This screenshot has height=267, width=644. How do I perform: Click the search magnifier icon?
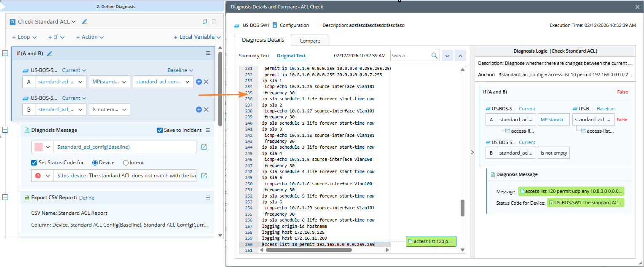[x=435, y=56]
